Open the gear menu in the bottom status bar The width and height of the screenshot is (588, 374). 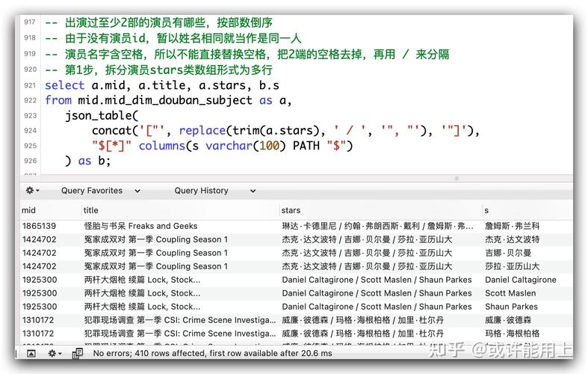click(x=55, y=353)
